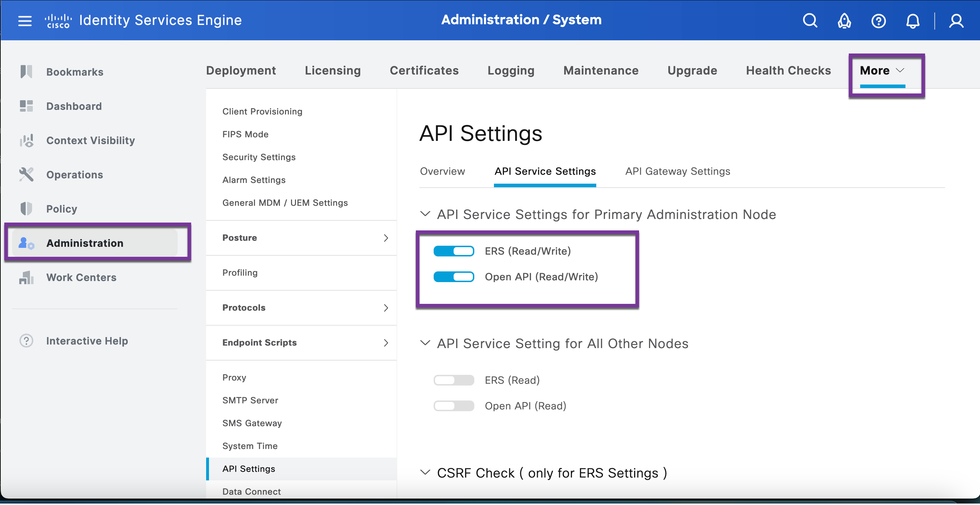Enable the ERS (Read) toggle
The width and height of the screenshot is (980, 505).
click(454, 380)
